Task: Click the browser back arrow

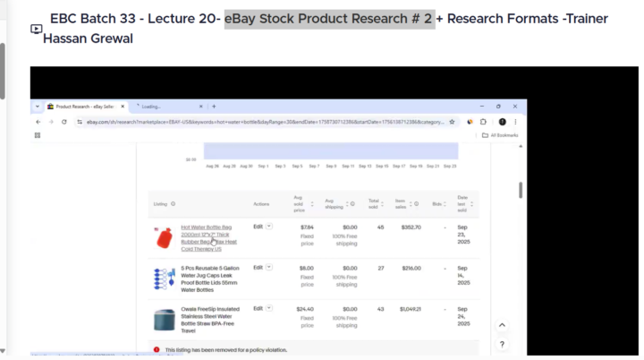Action: coord(38,121)
